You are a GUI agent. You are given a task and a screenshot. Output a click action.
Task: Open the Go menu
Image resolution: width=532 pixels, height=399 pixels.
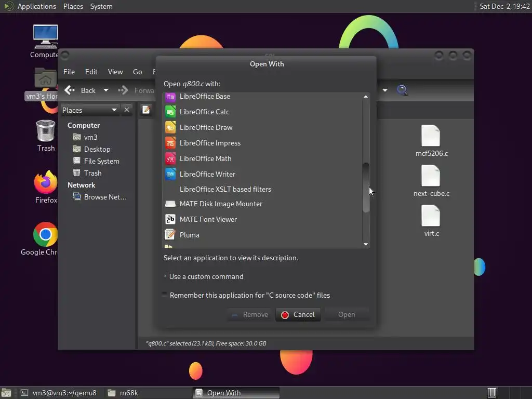pyautogui.click(x=137, y=72)
